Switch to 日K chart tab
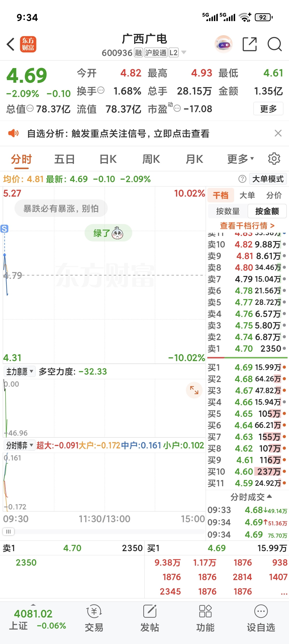 [108, 159]
